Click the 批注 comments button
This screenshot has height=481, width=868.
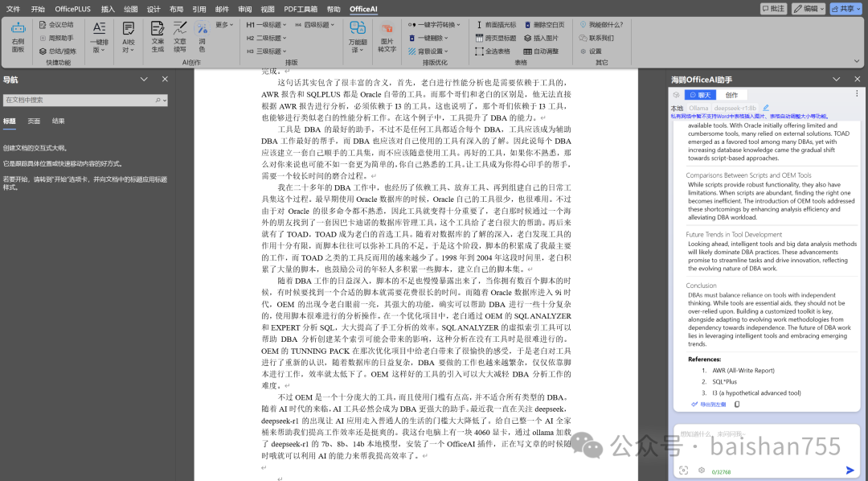(x=773, y=8)
